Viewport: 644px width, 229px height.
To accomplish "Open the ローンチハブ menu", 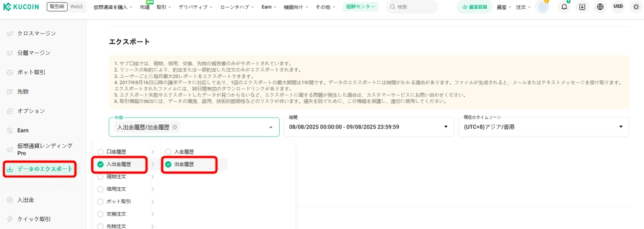I will pyautogui.click(x=238, y=7).
